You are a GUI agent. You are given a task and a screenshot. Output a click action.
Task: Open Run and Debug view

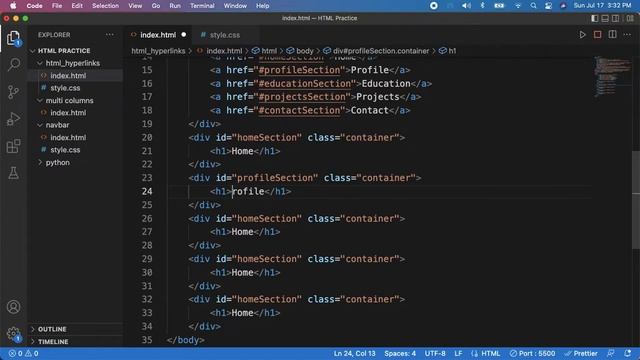tap(13, 119)
